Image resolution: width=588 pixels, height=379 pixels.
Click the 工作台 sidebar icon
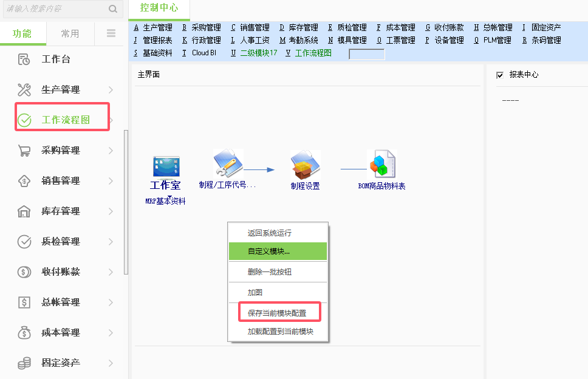[x=24, y=60]
